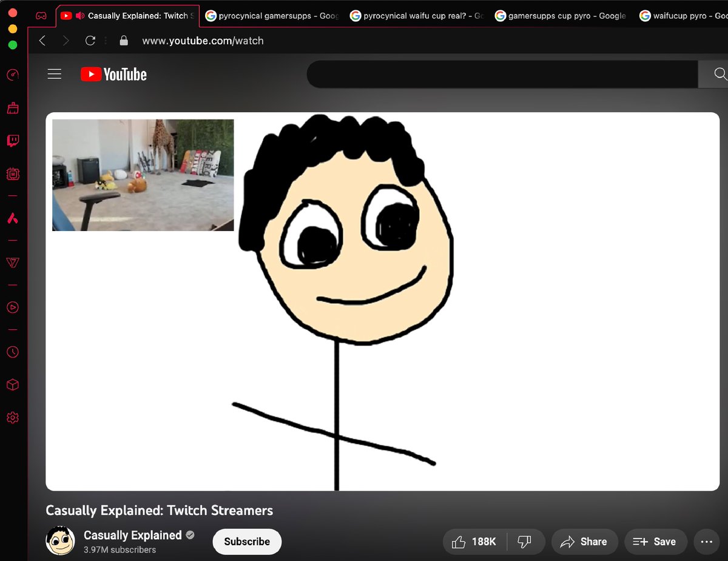Go forward with the browser forward arrow

click(x=66, y=41)
